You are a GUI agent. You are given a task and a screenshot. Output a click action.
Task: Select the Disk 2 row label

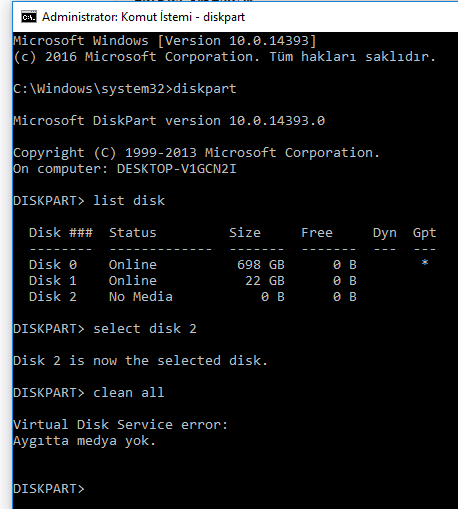(53, 297)
